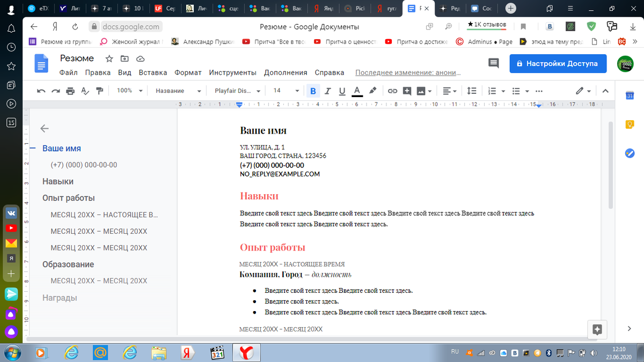Jump to Опыт работы in outline
This screenshot has width=644, height=362.
click(69, 198)
